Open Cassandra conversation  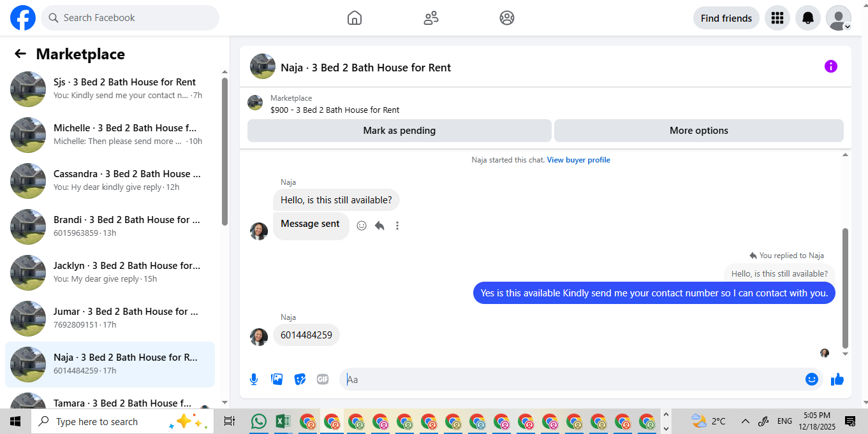tap(110, 180)
